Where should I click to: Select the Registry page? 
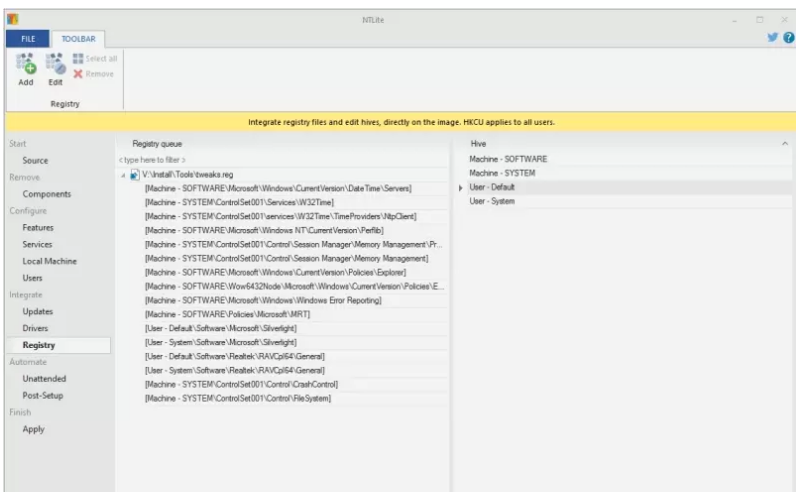58,345
